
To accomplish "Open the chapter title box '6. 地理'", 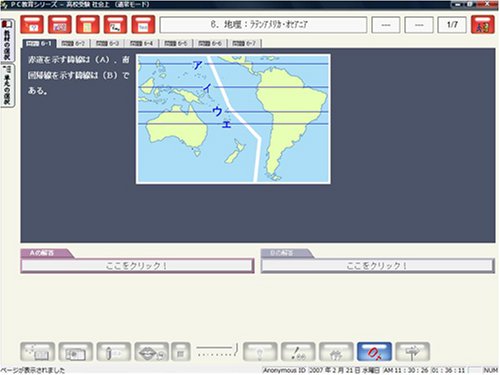I will [263, 25].
